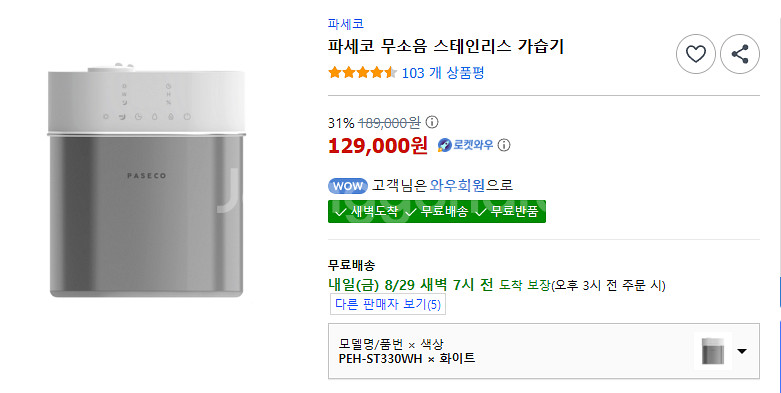Image resolution: width=781 pixels, height=393 pixels.
Task: Click the small humidifier thumbnail in option box
Action: 713,351
